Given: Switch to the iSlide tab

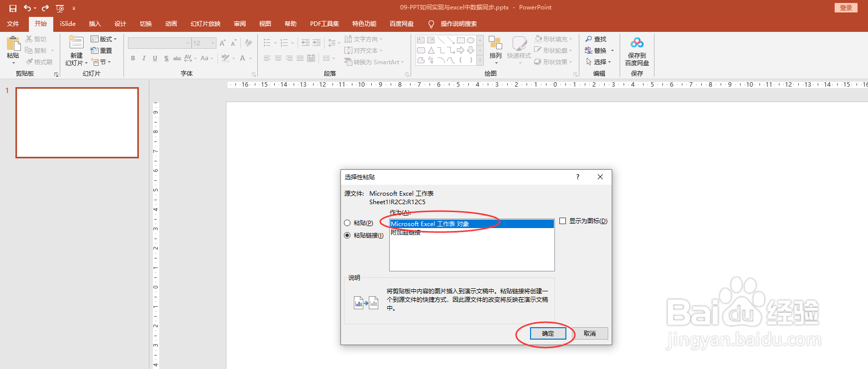Looking at the screenshot, I should 68,24.
